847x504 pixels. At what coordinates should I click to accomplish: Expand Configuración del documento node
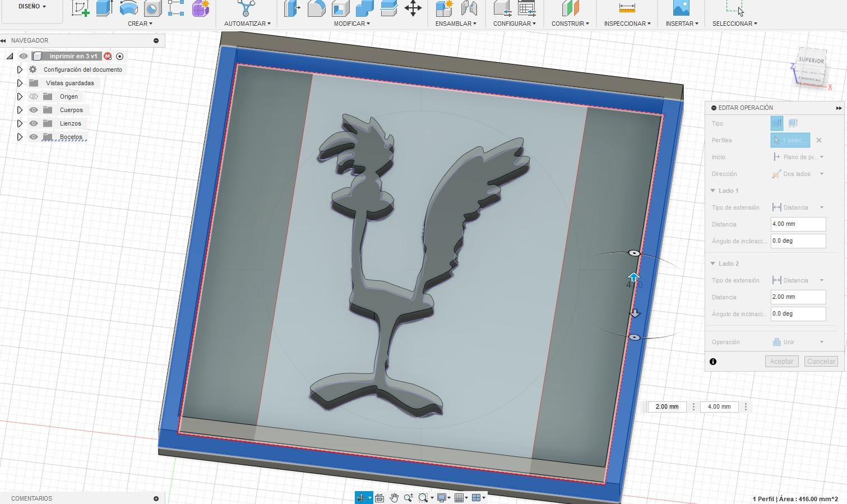tap(20, 70)
